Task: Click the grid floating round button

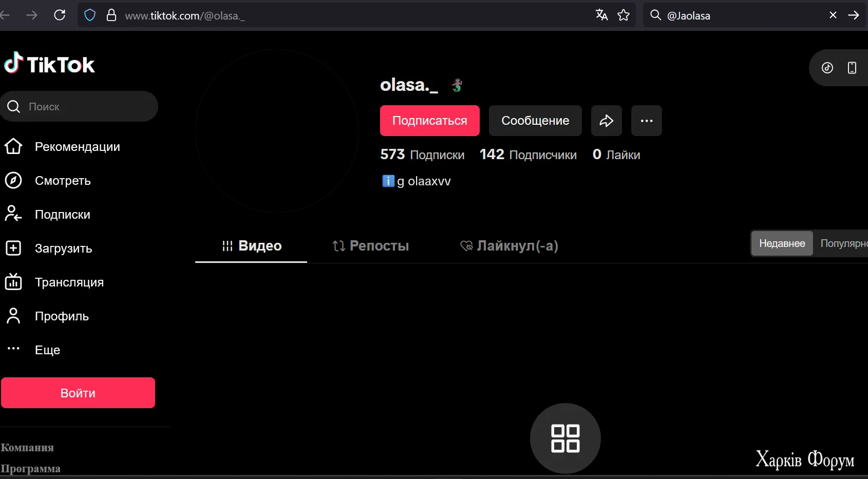Action: pos(565,438)
